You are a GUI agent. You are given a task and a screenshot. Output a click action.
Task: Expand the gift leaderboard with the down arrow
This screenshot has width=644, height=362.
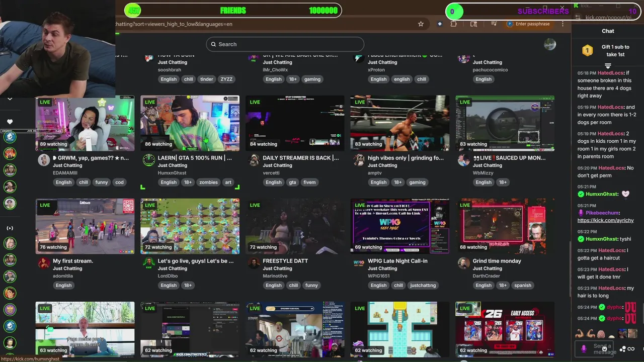[x=608, y=66]
